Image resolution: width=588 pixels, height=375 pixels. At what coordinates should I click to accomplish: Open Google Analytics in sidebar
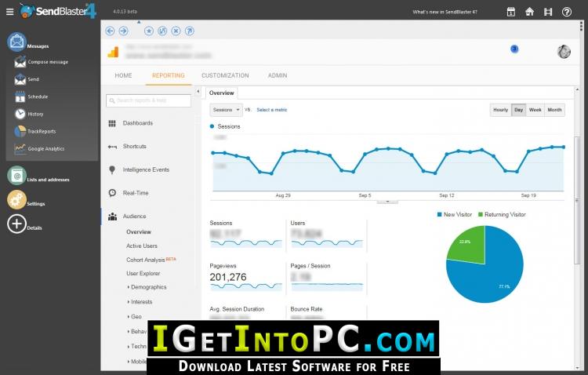[39, 148]
